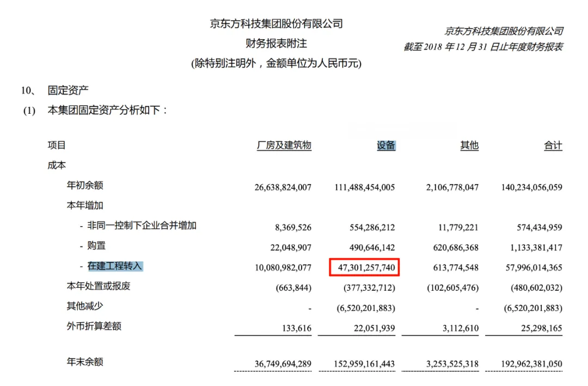
Task: Select the boxed value 47,301,257,740
Action: click(366, 267)
